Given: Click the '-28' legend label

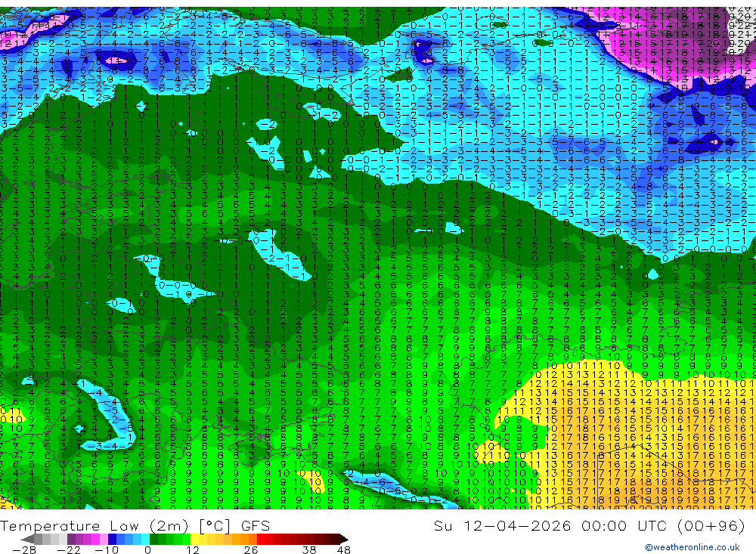Looking at the screenshot, I should point(24,549).
